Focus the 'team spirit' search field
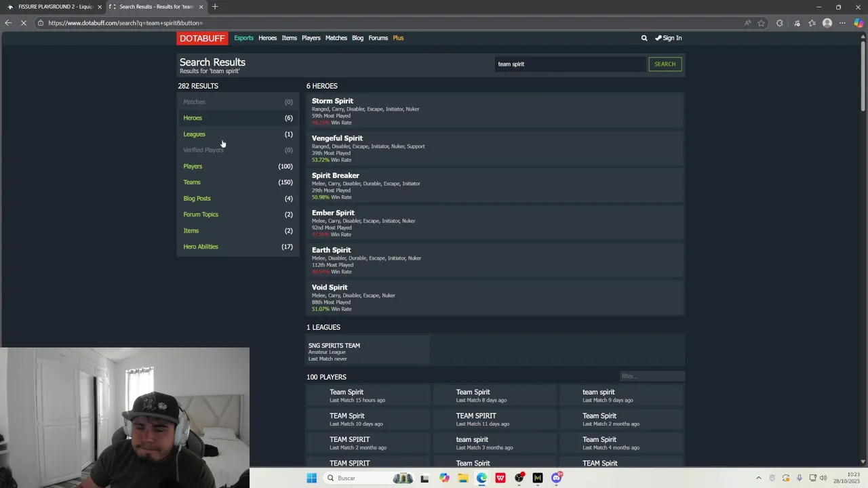This screenshot has height=488, width=868. click(x=570, y=64)
